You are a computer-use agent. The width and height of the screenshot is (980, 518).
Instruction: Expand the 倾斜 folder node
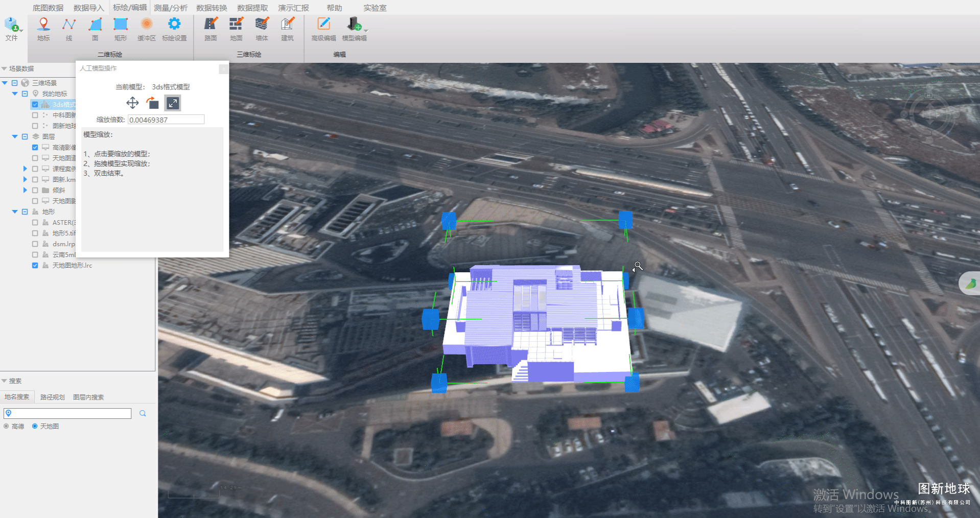[x=25, y=190]
